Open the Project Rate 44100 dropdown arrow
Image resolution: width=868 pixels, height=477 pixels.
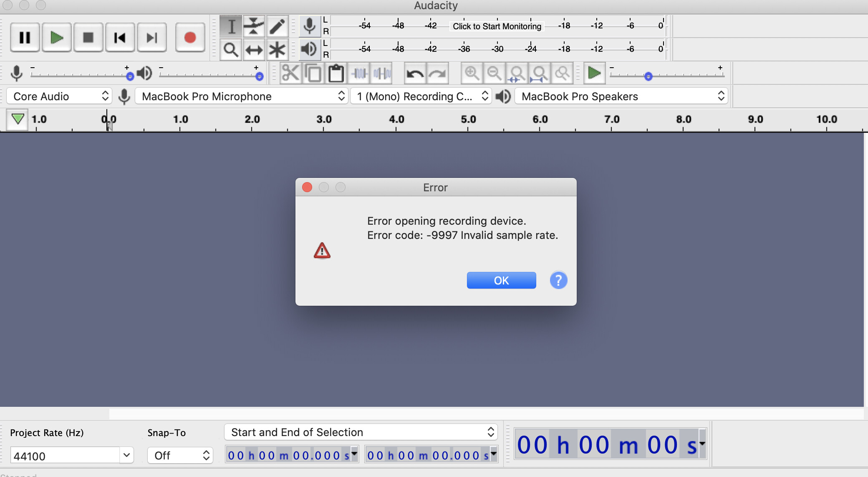(126, 455)
